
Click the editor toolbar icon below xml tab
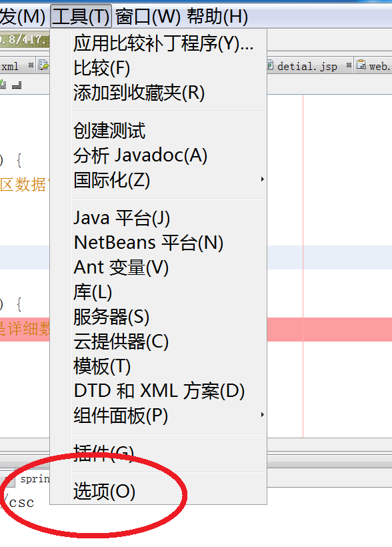17,85
